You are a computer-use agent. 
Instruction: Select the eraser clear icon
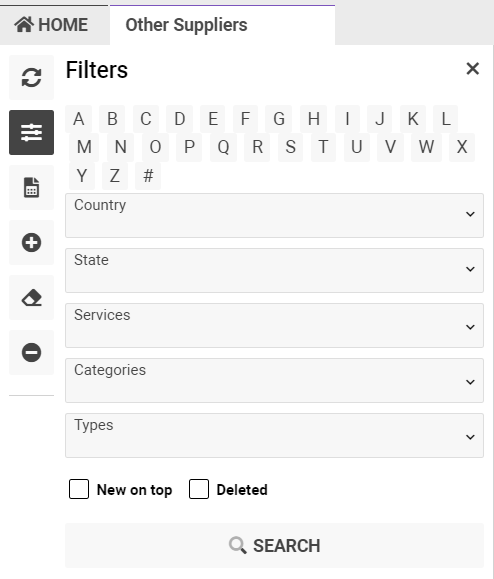(31, 298)
